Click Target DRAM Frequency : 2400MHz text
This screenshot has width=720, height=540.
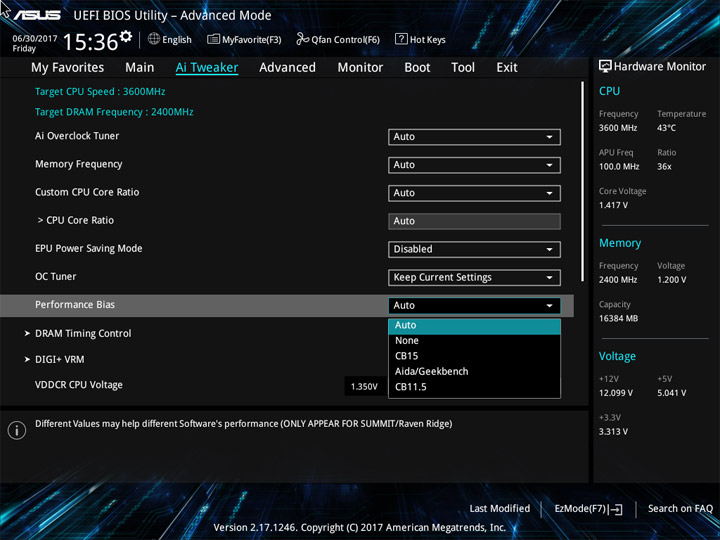[x=114, y=112]
